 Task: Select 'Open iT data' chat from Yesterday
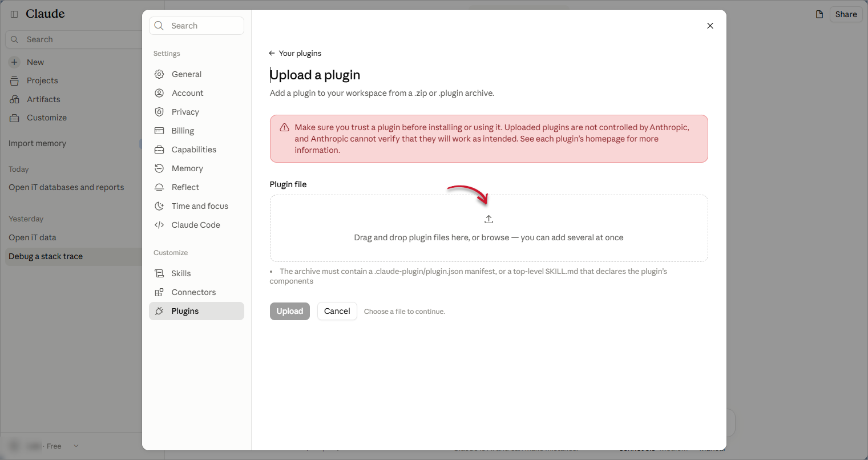[33, 237]
